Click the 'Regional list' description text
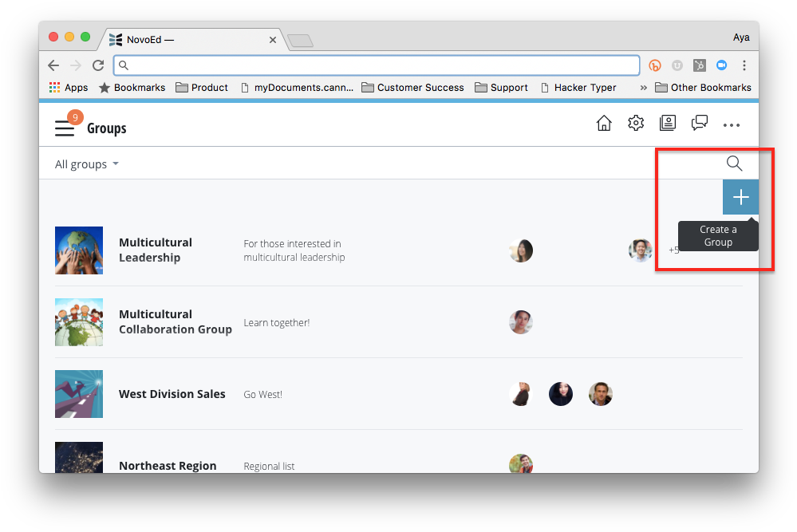 [x=269, y=466]
